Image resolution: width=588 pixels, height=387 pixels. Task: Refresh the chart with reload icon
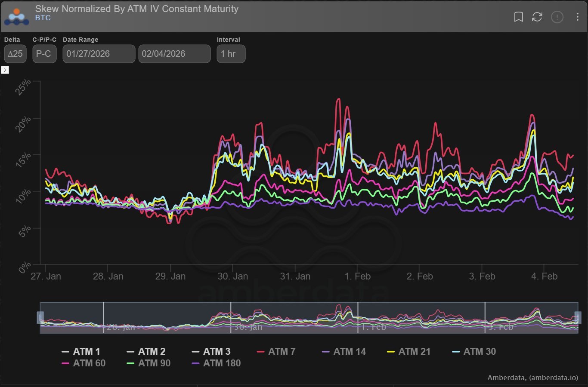click(x=537, y=17)
